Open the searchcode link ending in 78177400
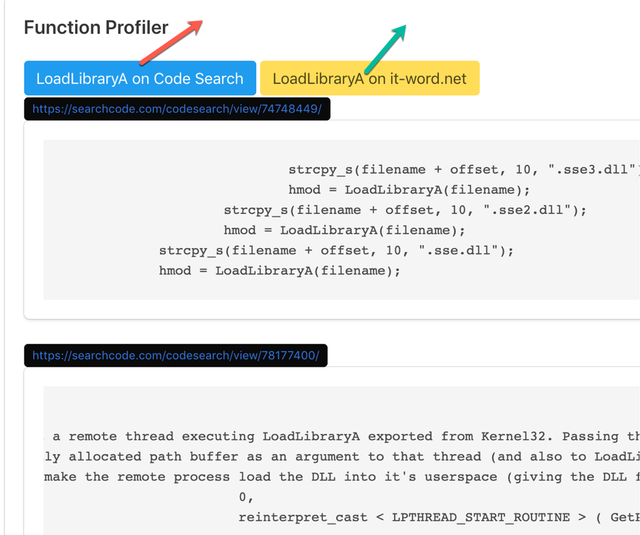This screenshot has height=535, width=640. tap(176, 355)
